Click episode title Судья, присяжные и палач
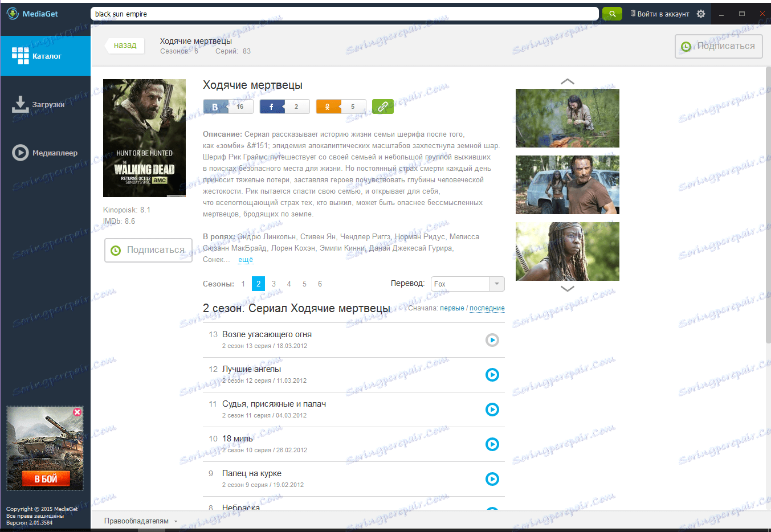This screenshot has height=532, width=771. click(x=274, y=404)
